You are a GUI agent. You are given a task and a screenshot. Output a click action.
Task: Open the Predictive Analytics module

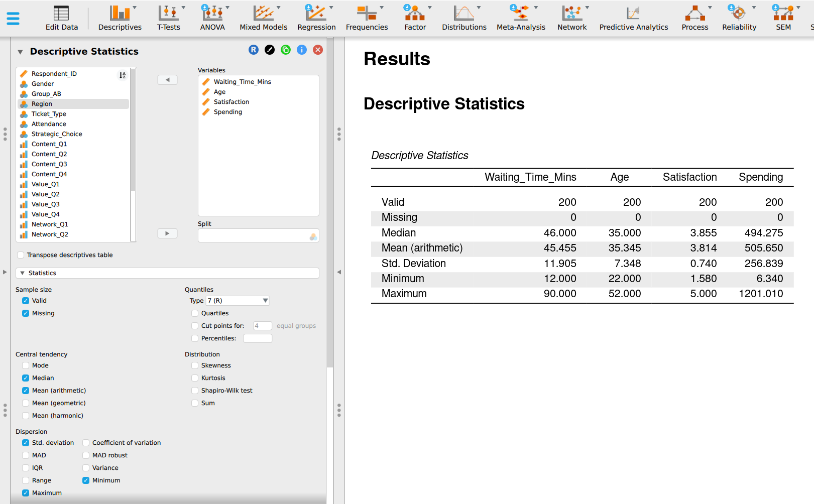click(633, 18)
